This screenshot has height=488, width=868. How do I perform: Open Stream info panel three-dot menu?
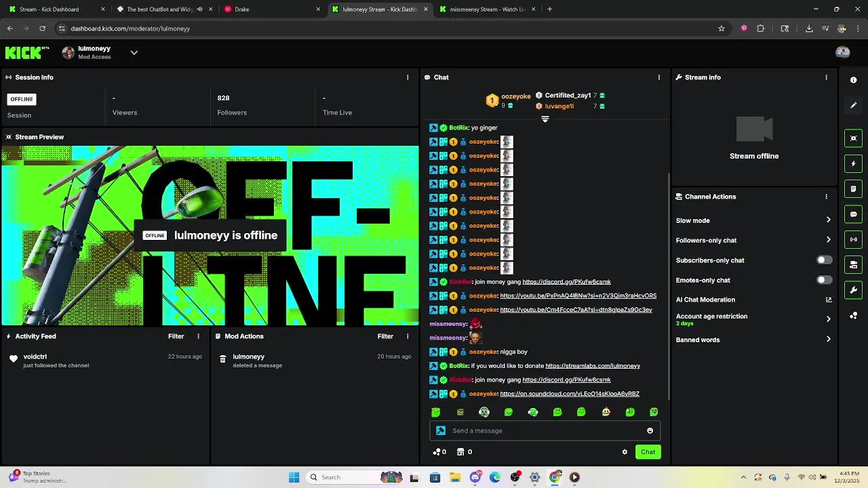826,77
